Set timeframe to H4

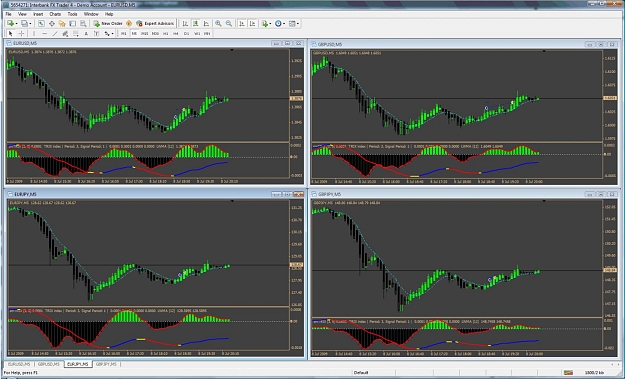click(x=176, y=34)
